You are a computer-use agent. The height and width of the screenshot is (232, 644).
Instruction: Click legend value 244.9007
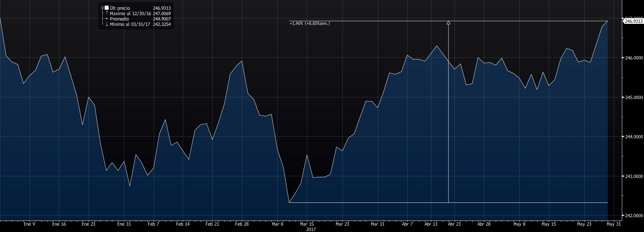pyautogui.click(x=162, y=19)
